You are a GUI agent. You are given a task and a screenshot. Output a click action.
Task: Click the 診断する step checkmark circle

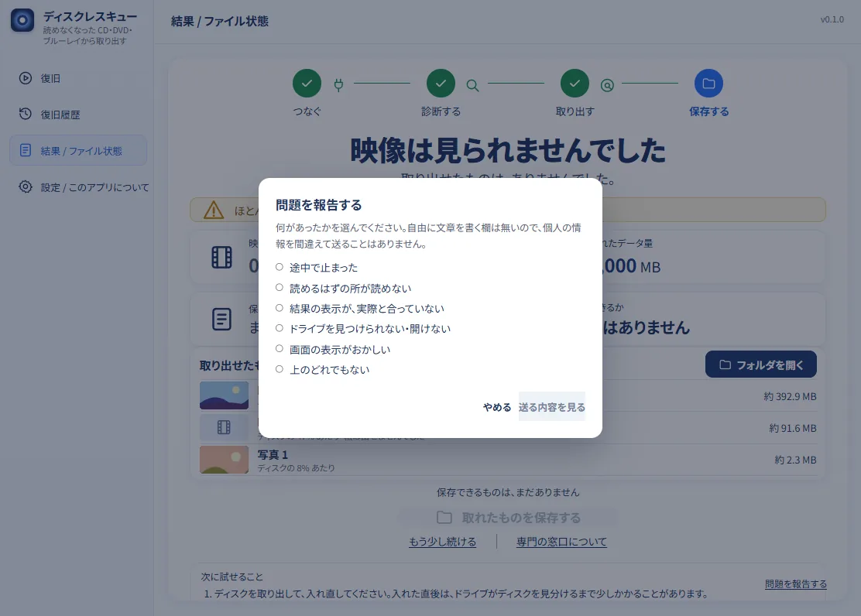(x=441, y=84)
